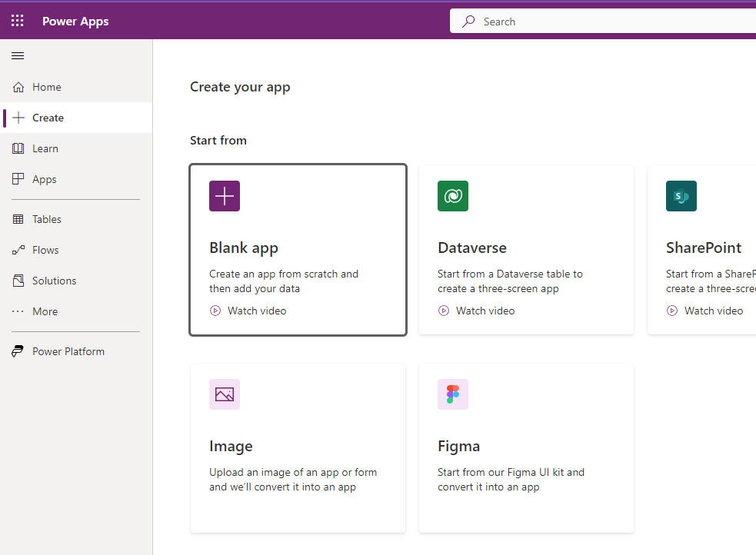The width and height of the screenshot is (756, 555).
Task: Click the green Dataverse icon
Action: (x=453, y=196)
